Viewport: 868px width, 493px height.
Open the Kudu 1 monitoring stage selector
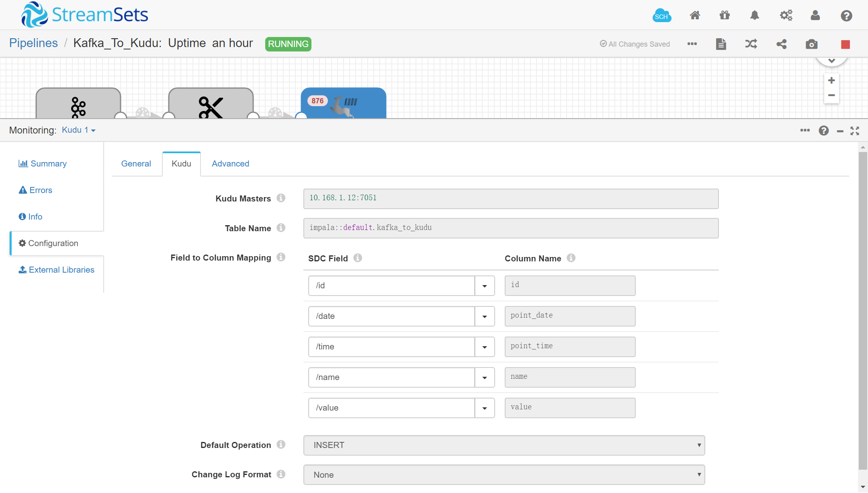point(78,130)
